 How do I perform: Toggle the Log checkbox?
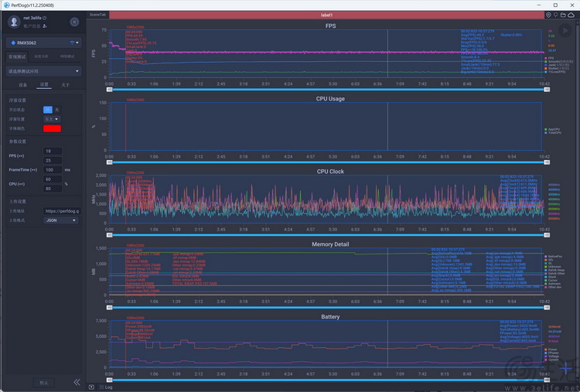point(102,387)
